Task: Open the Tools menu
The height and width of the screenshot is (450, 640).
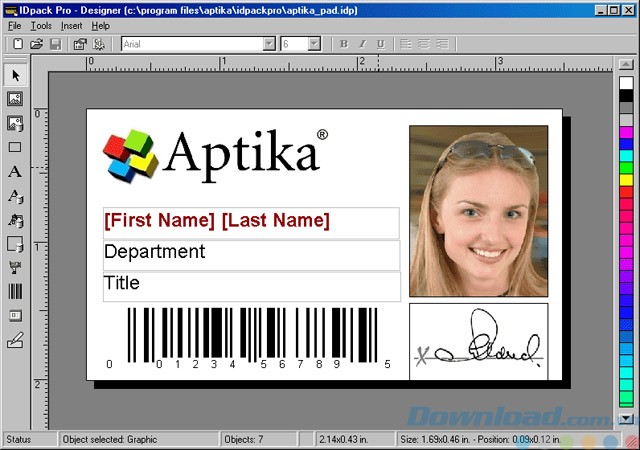Action: point(40,25)
